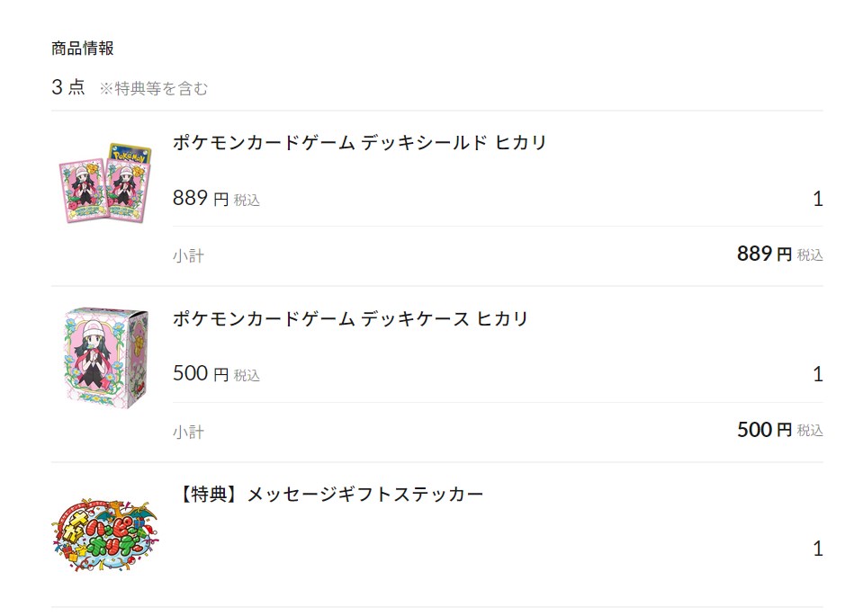Click the 小計 label under deck shield
Viewport: 854px width, 616px height.
188,255
